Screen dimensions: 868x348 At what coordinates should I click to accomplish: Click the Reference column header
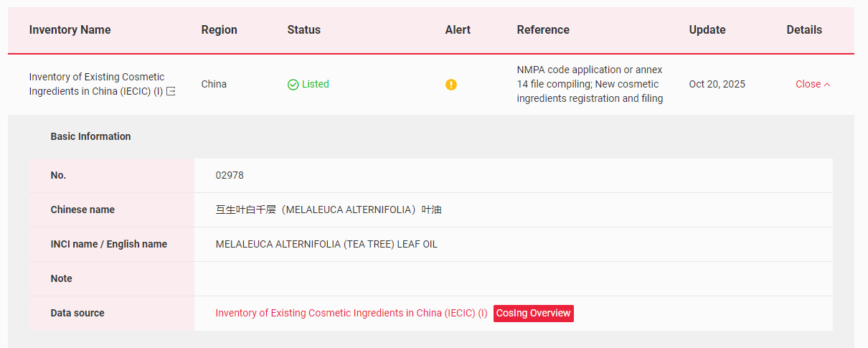pos(543,30)
